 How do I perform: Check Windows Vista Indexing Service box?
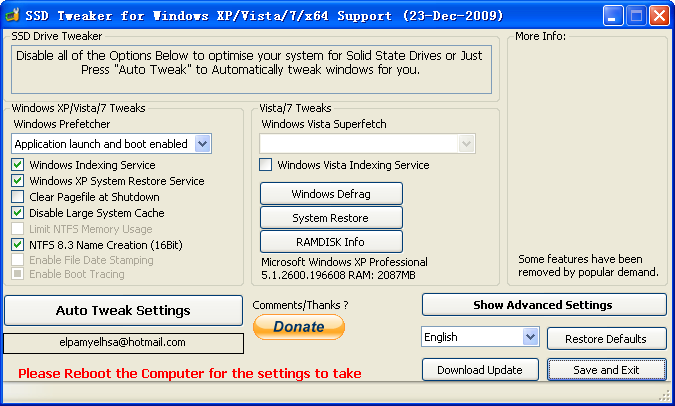[266, 165]
